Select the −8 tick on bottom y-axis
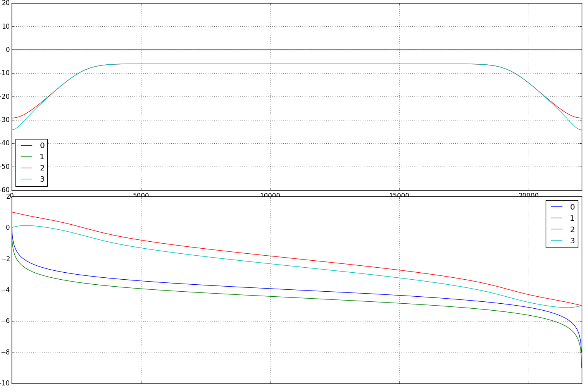Viewport: 586px width, 392px height. pos(5,352)
